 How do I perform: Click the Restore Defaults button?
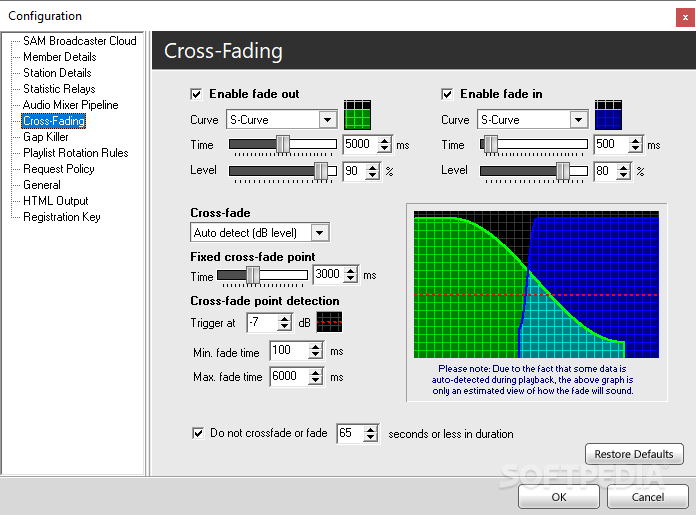(634, 454)
